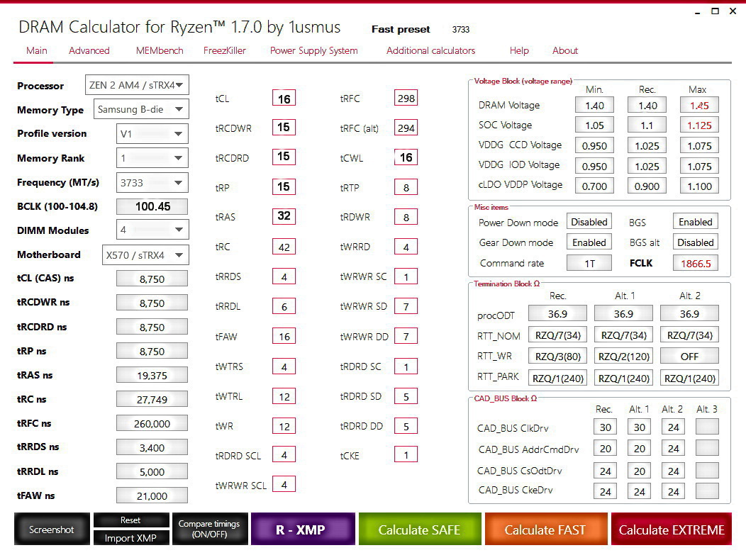
Task: Click the tFAW value 16 box
Action: 284,337
